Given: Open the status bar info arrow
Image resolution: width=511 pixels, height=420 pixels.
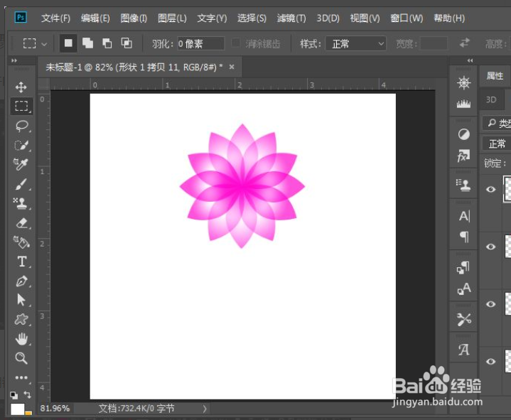Looking at the screenshot, I should click(205, 409).
